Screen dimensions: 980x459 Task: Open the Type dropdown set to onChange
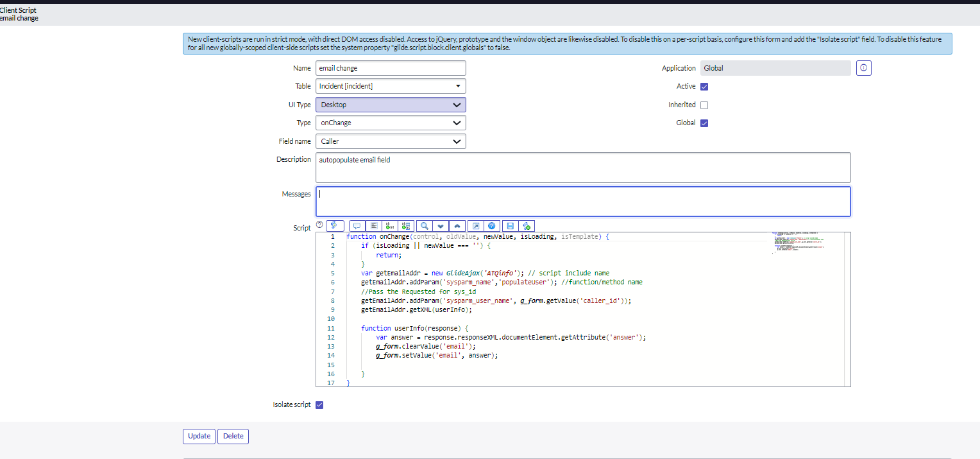point(390,123)
